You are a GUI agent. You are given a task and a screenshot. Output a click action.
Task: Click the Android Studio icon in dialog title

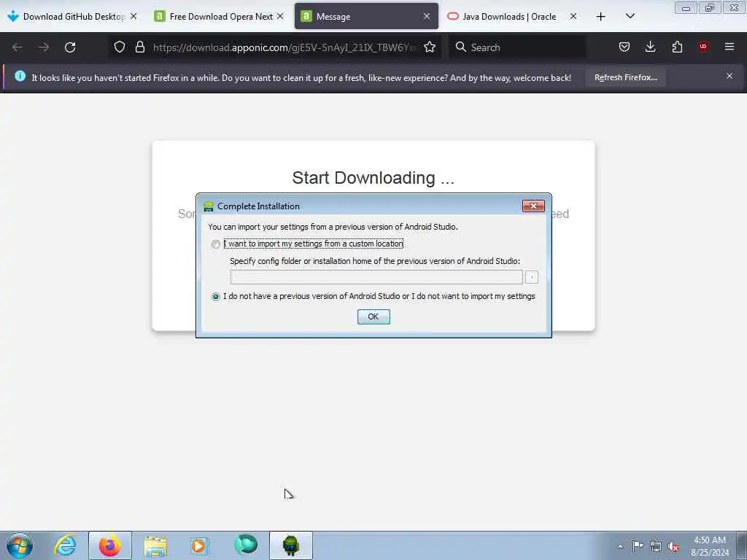tap(209, 206)
